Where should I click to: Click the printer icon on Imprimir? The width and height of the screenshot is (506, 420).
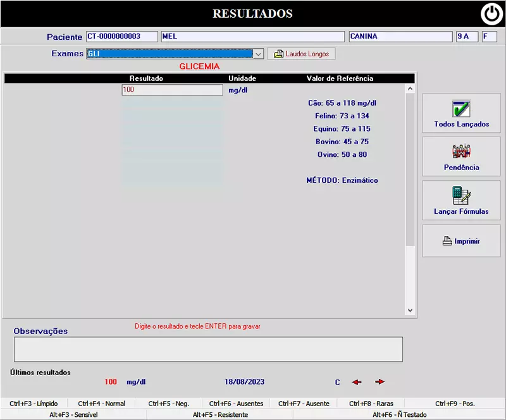(x=447, y=241)
